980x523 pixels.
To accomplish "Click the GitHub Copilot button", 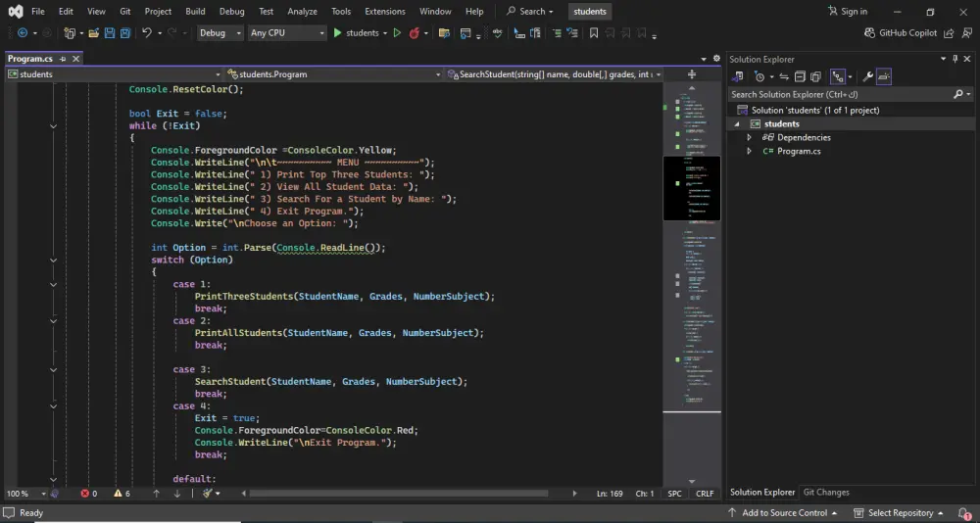I will (x=901, y=33).
